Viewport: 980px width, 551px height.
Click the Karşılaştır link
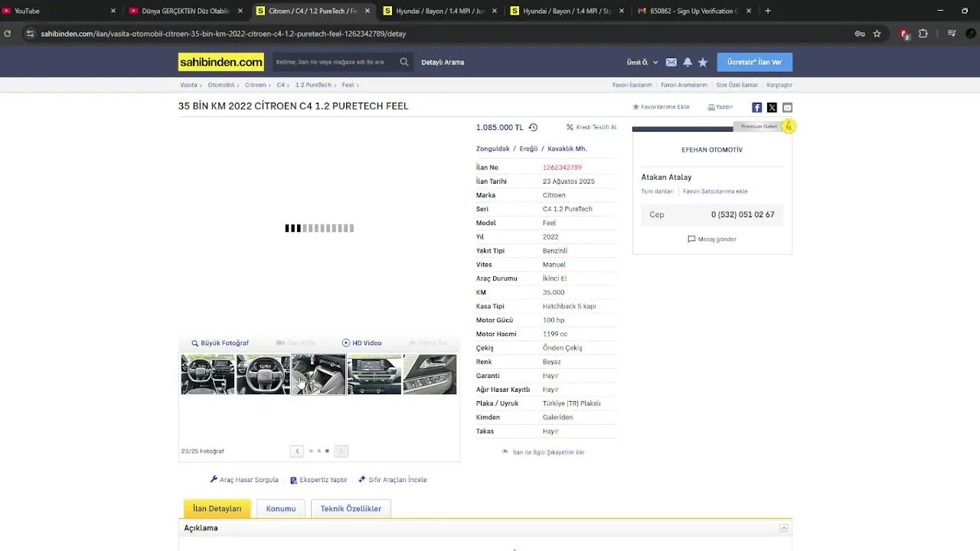[779, 85]
